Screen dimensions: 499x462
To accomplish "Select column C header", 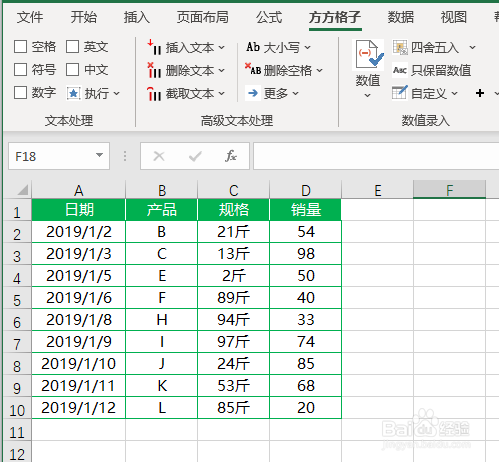I will [234, 190].
